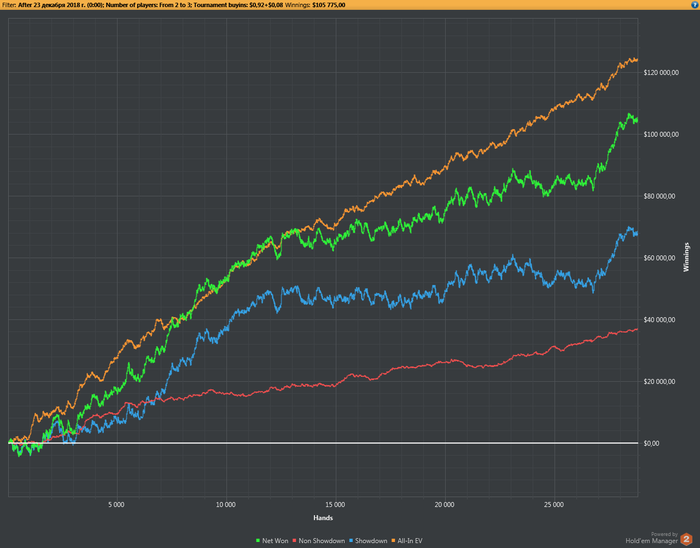Click the $60 000,00 y-axis label

(x=659, y=258)
